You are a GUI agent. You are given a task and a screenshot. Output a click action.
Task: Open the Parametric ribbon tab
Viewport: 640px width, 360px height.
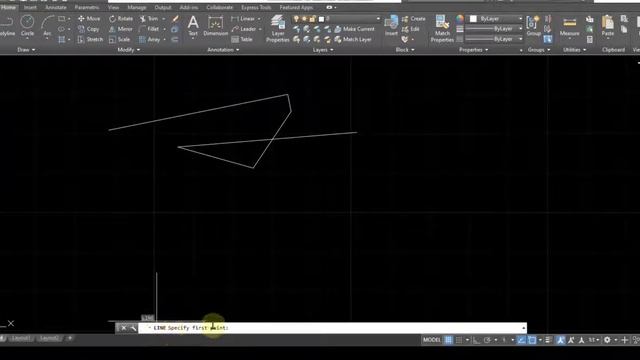pos(87,7)
